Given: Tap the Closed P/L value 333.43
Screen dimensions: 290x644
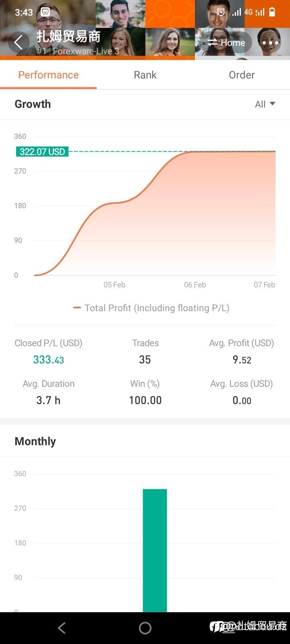Looking at the screenshot, I should coord(48,359).
